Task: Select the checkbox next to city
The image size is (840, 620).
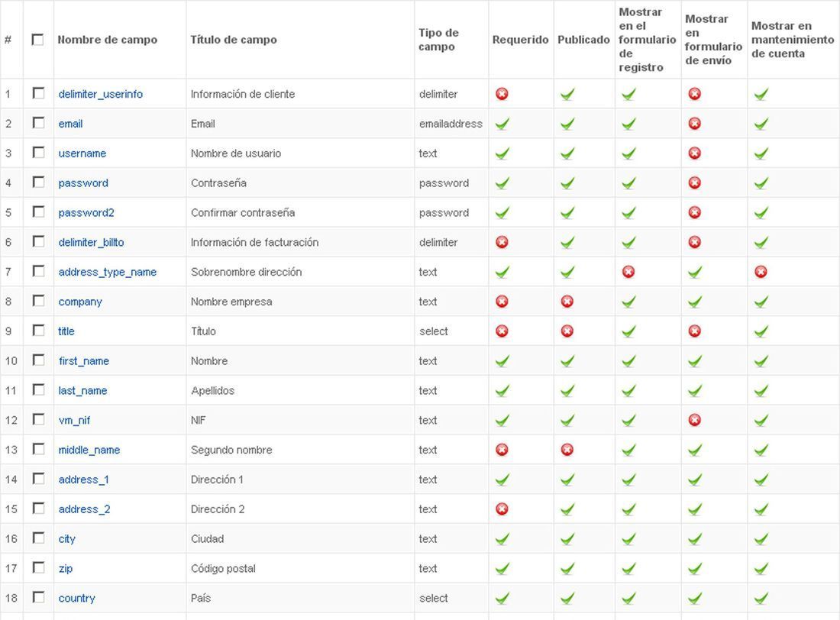Action: tap(39, 538)
